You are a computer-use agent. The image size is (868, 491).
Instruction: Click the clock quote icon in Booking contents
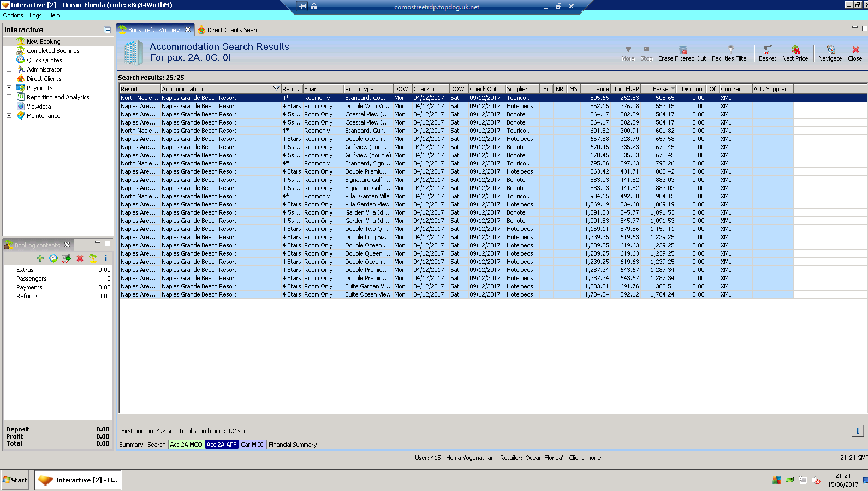click(x=53, y=258)
